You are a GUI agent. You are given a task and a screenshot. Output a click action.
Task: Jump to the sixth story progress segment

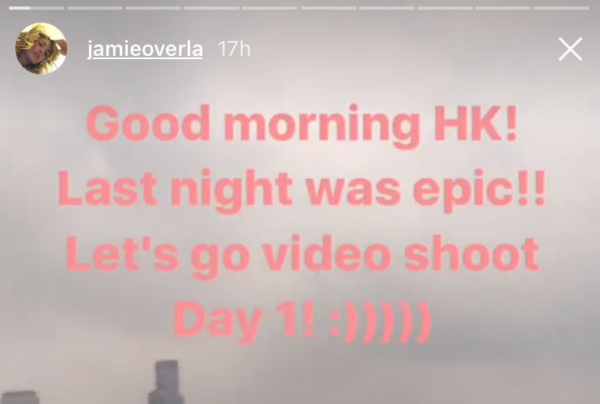(328, 8)
